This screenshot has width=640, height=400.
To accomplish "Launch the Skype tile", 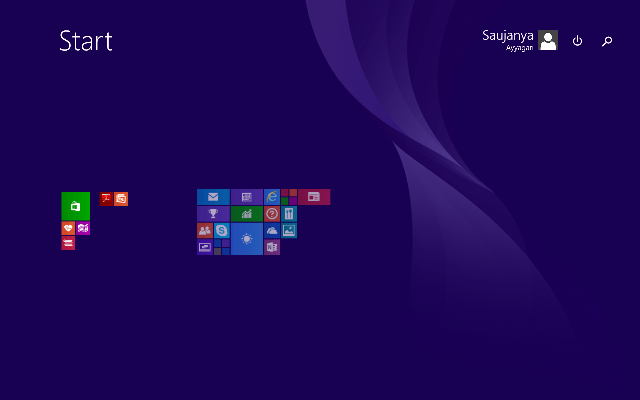I will pyautogui.click(x=222, y=231).
